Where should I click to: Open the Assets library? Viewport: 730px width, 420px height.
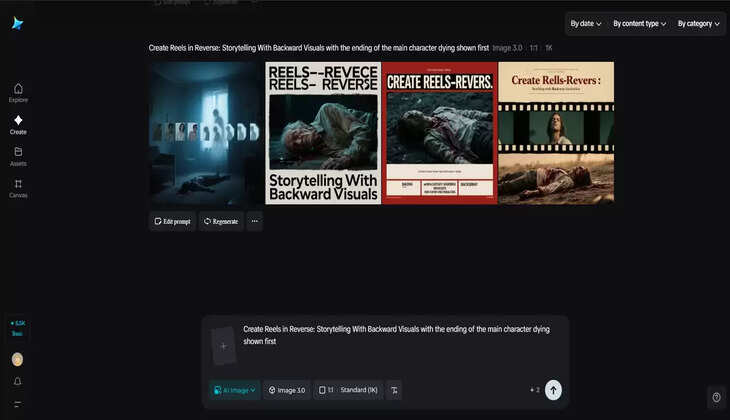click(18, 156)
